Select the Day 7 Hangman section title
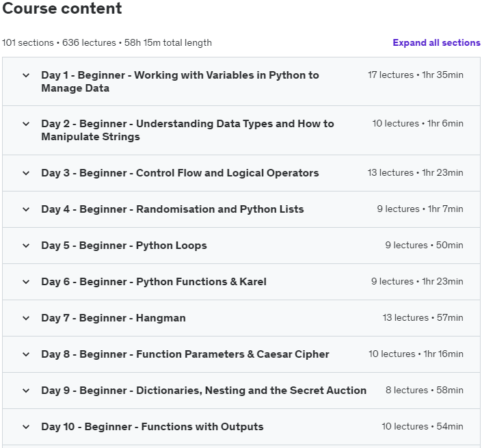482x448 pixels. [113, 318]
